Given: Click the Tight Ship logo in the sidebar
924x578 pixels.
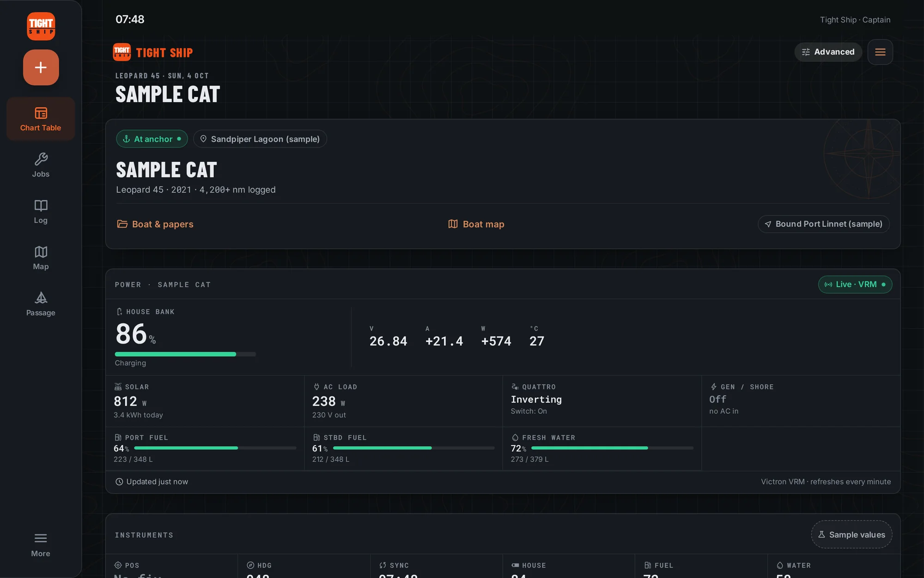Looking at the screenshot, I should 41,26.
